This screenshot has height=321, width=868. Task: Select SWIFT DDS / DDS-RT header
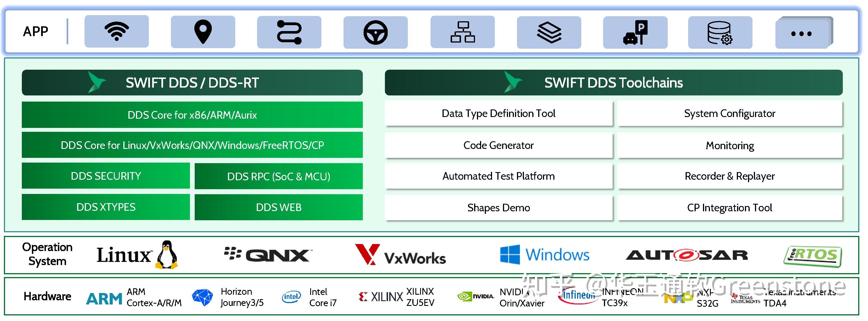pos(192,83)
